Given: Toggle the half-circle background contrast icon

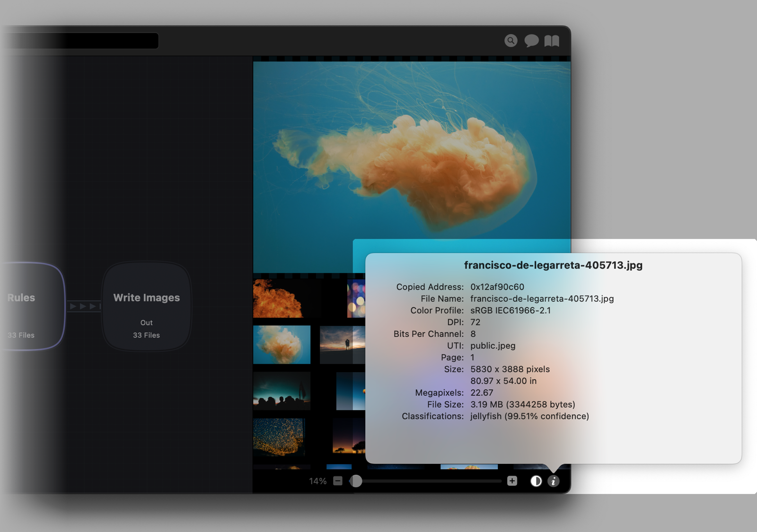Looking at the screenshot, I should point(536,481).
